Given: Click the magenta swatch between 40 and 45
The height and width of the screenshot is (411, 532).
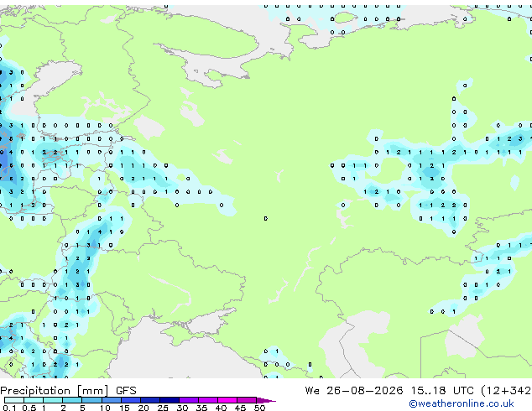Looking at the screenshot, I should pos(227,400).
